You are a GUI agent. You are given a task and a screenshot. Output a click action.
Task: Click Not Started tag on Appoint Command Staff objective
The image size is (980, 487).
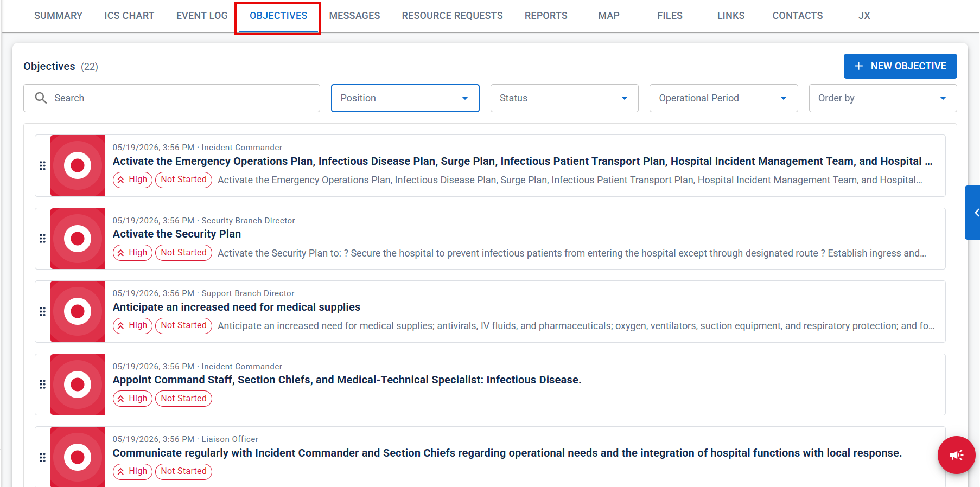click(183, 399)
